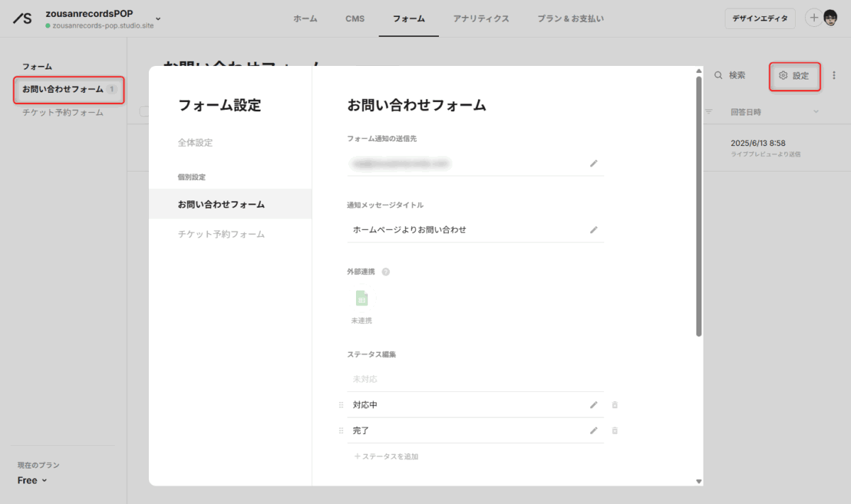This screenshot has width=851, height=504.
Task: Open the デザインエディタ button
Action: [x=760, y=18]
